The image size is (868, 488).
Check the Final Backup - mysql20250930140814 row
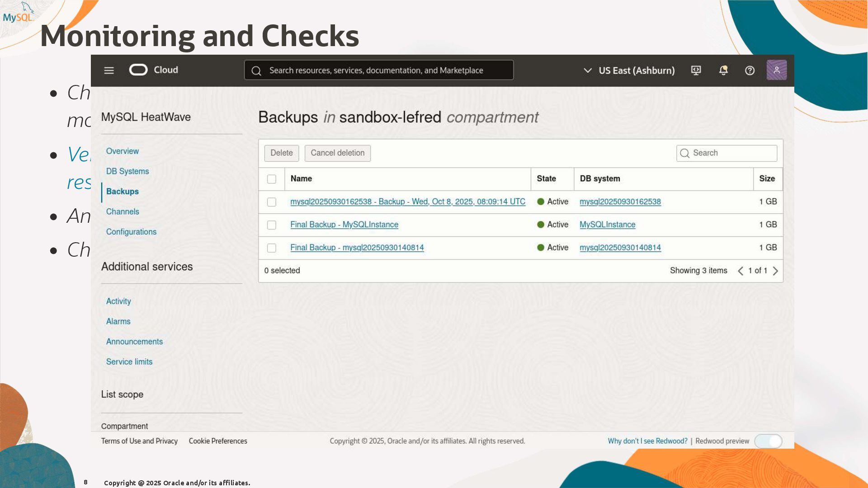(272, 248)
